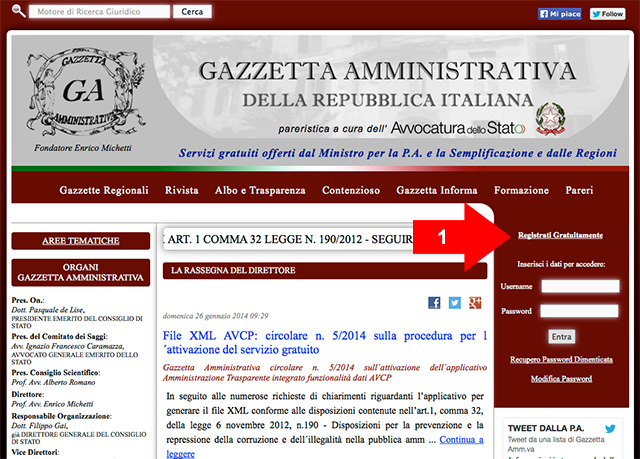640x459 pixels.
Task: Open the Contenzioso menu item
Action: [x=350, y=190]
